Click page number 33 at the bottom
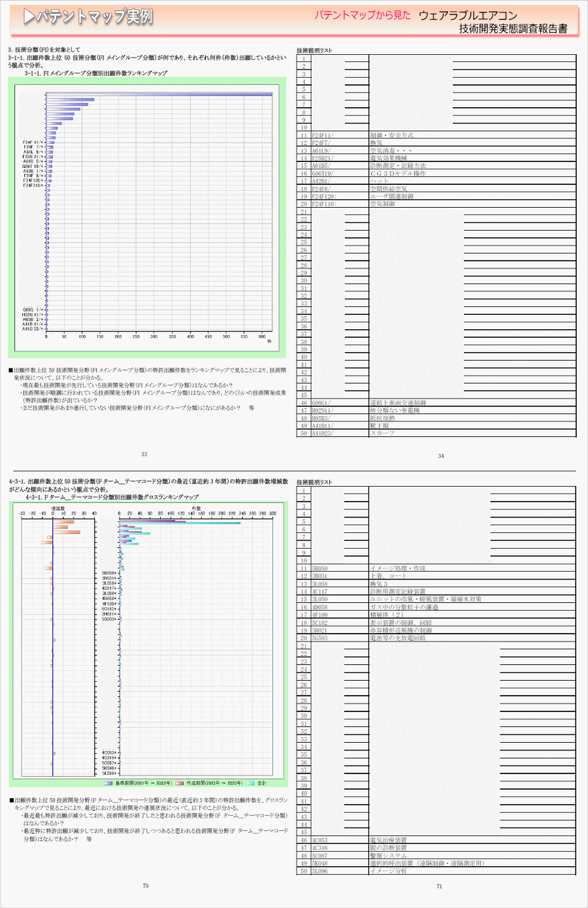Viewport: 588px width, 908px height. (x=144, y=455)
